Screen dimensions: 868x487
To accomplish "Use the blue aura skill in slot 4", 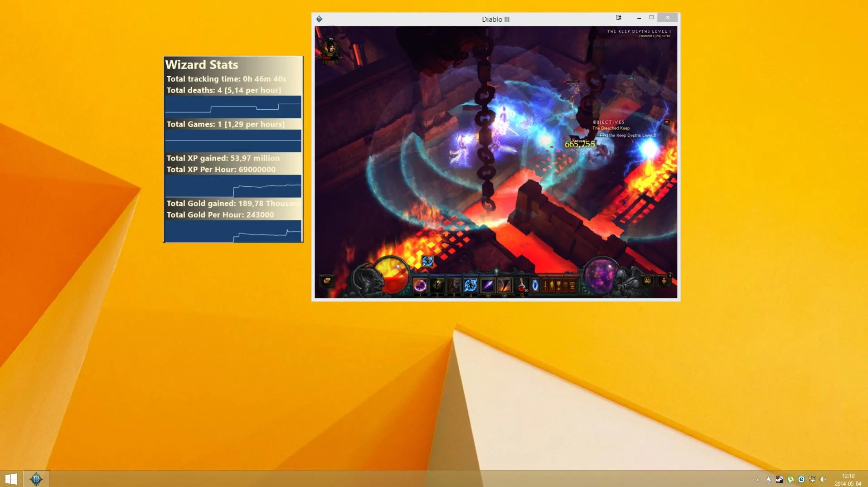I will (x=470, y=285).
